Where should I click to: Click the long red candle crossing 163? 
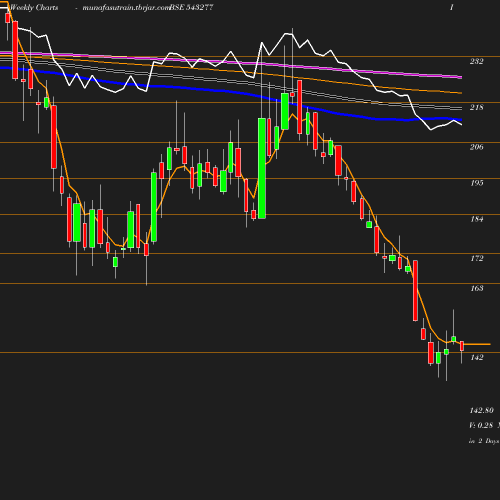[x=415, y=291]
